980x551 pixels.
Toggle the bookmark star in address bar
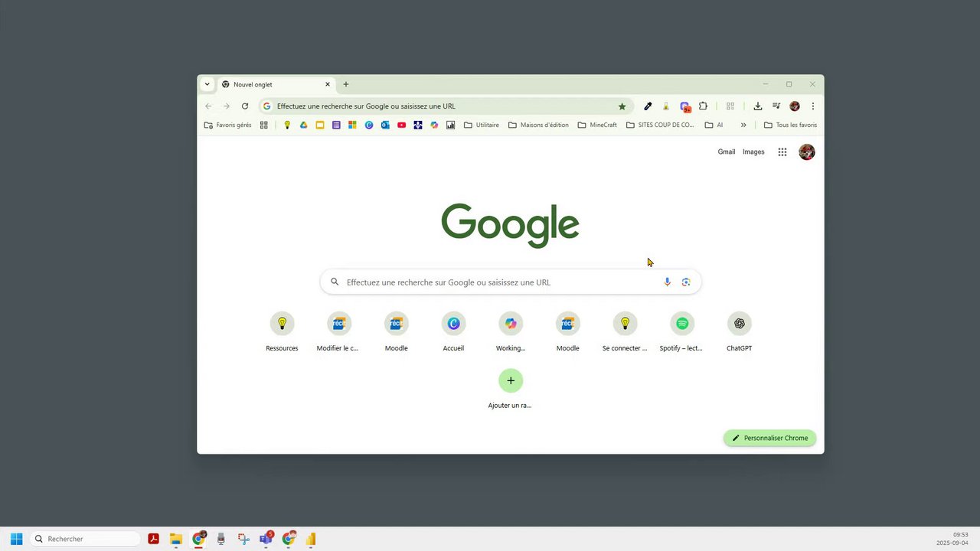coord(622,106)
